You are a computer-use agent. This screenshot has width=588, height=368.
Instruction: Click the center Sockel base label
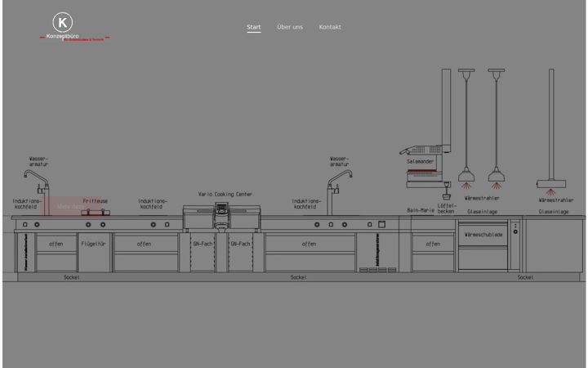pos(299,277)
